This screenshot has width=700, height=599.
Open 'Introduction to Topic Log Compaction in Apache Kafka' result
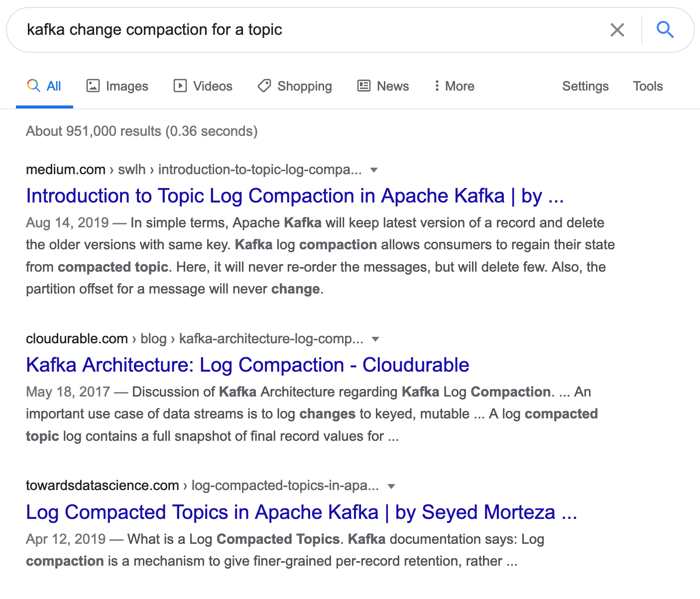pos(295,196)
